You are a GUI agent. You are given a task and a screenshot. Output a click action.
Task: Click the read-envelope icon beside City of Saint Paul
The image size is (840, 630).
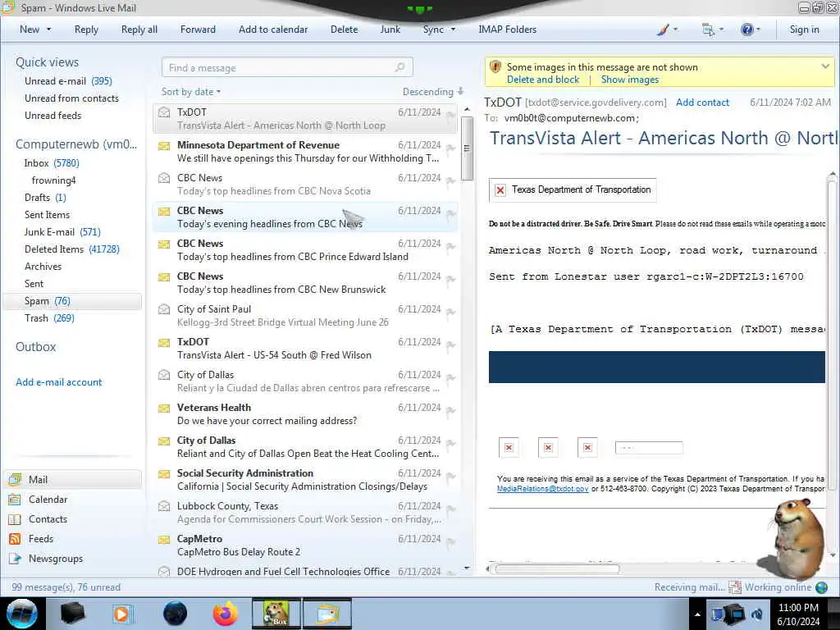click(x=164, y=309)
